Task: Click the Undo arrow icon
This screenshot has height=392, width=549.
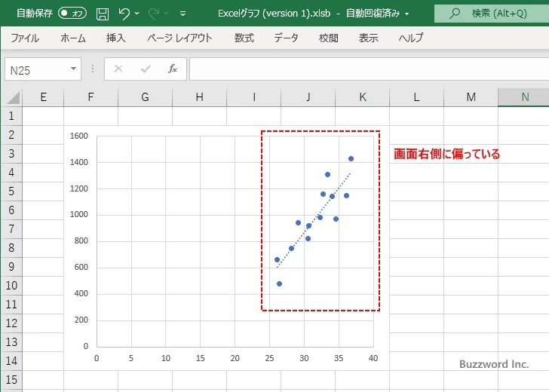Action: (124, 14)
